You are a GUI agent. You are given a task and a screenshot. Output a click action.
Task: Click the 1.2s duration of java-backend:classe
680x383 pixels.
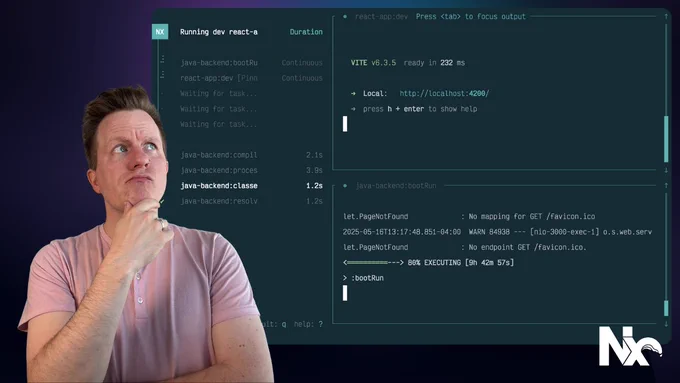314,186
